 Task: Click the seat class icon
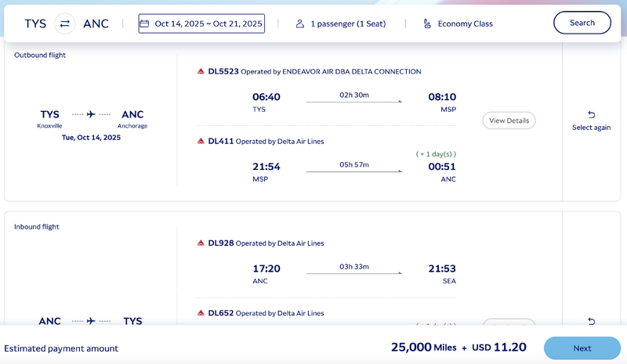[x=426, y=23]
